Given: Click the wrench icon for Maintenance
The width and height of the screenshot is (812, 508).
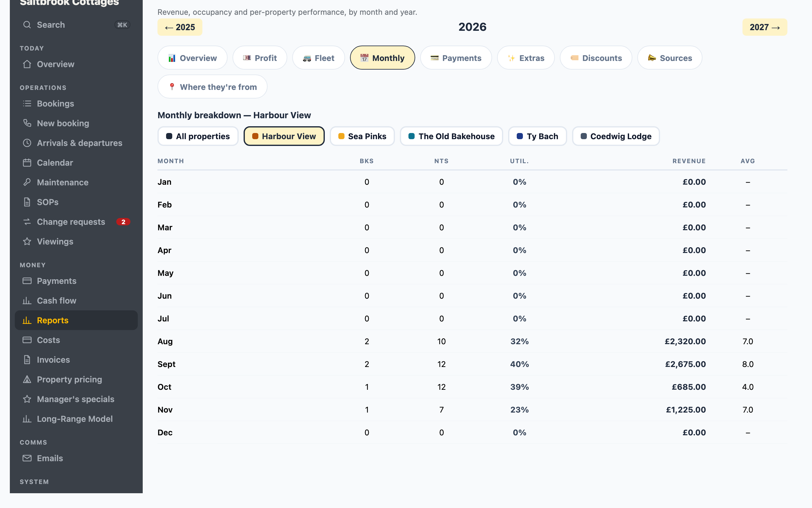Looking at the screenshot, I should 27,183.
